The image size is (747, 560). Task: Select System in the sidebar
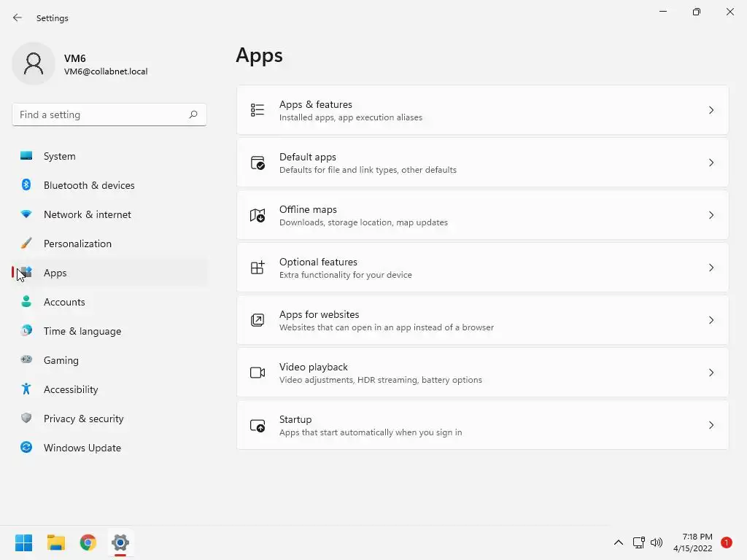coord(60,156)
